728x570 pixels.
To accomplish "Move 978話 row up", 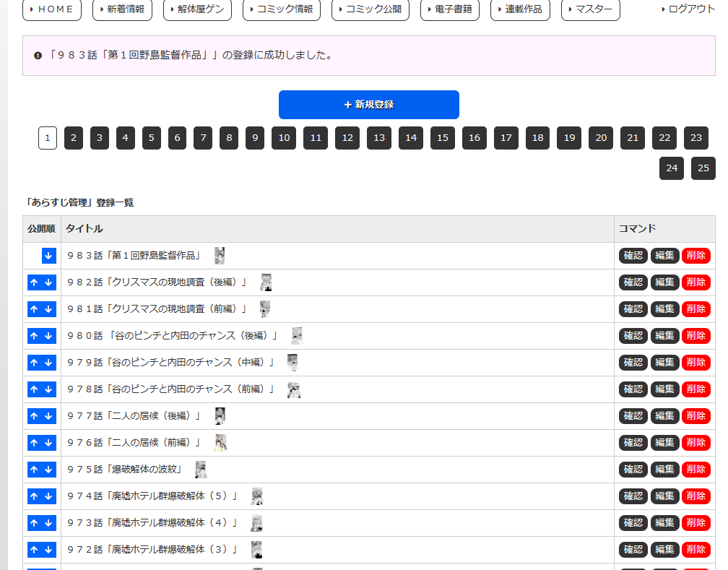I will coord(35,389).
